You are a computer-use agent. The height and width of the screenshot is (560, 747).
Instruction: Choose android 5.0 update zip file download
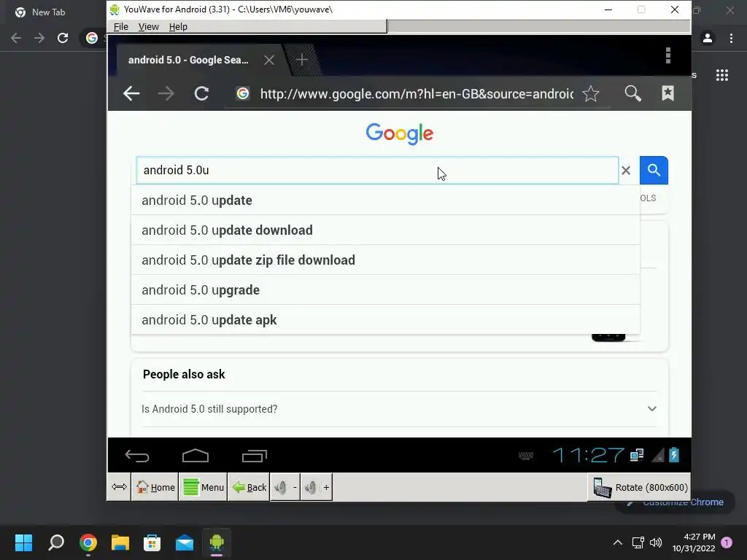[385, 260]
